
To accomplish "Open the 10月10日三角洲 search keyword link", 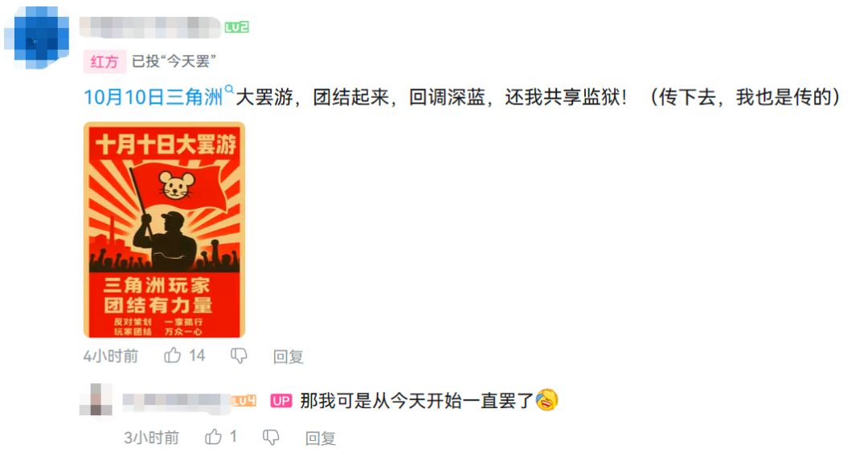I will [x=153, y=97].
